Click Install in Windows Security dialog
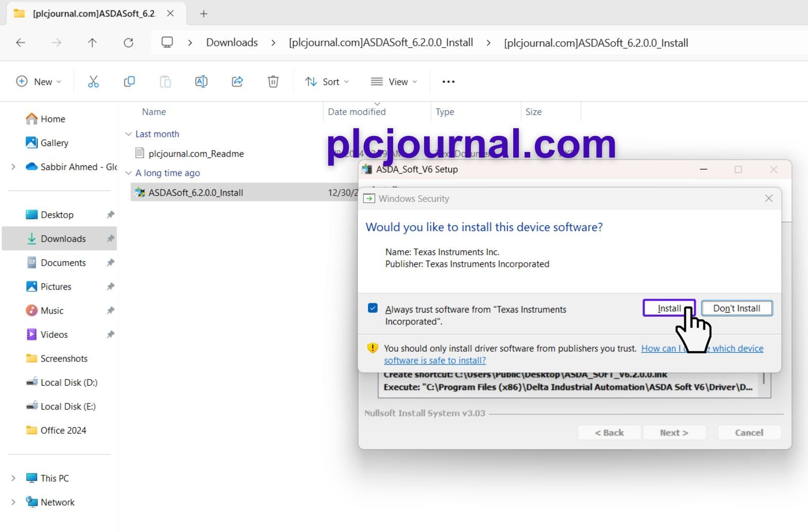Screen dimensions: 808x532 point(669,308)
